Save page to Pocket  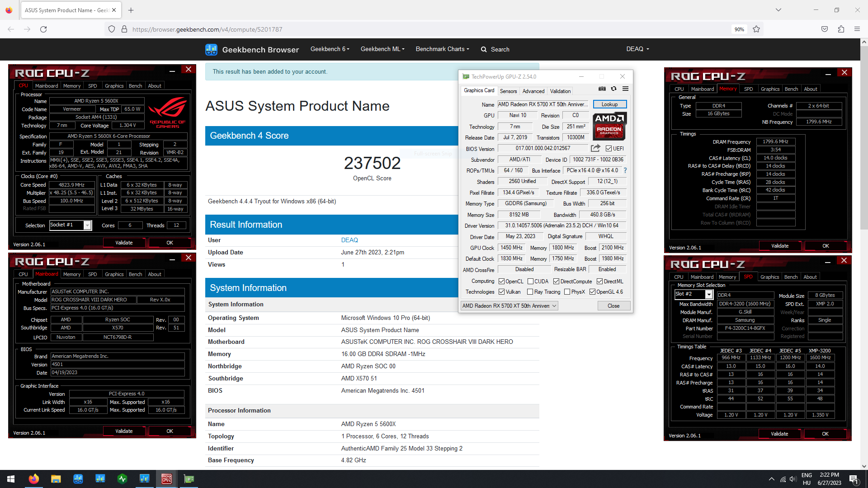click(x=825, y=29)
